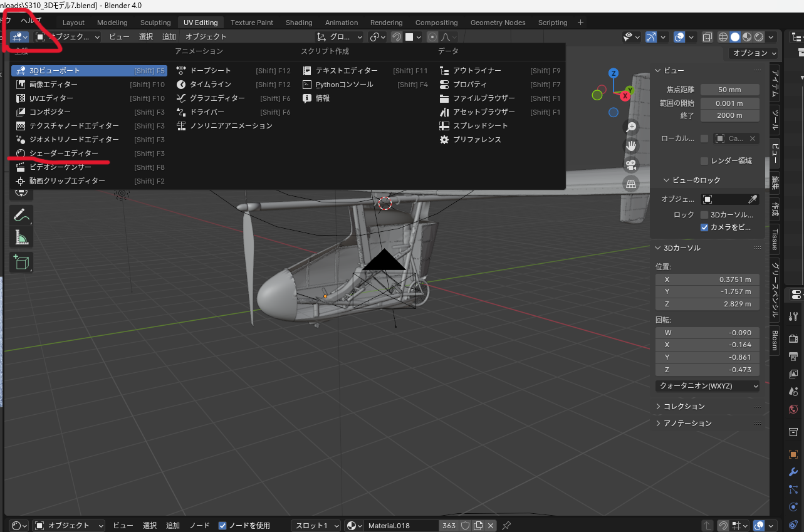Select ドライバー editor entry
Image resolution: width=804 pixels, height=532 pixels.
[x=233, y=112]
